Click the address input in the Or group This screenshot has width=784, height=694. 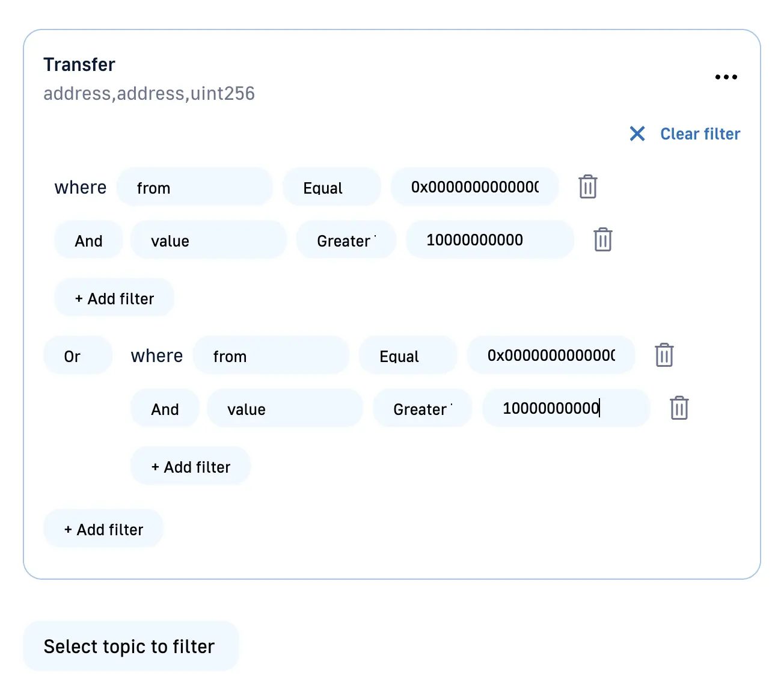pyautogui.click(x=551, y=356)
